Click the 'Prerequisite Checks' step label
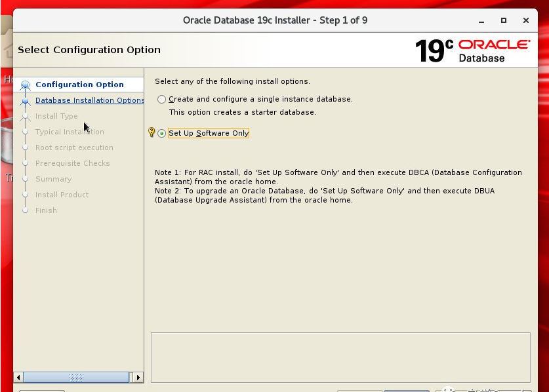Viewport: 549px width, 392px height. [72, 163]
